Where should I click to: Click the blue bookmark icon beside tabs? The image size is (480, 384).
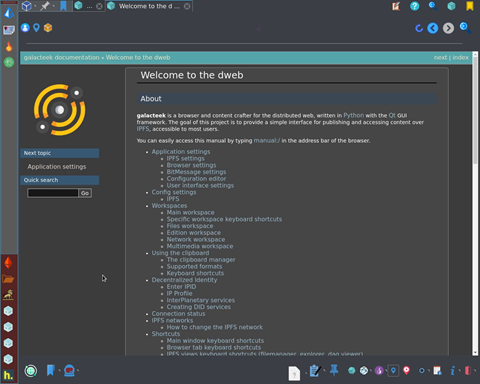point(63,6)
